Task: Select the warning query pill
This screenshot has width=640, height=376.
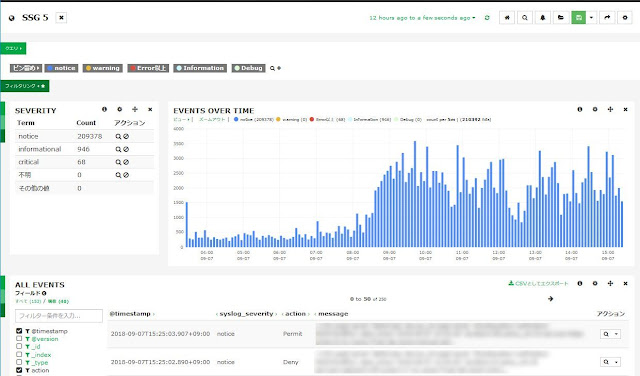Action: click(103, 68)
